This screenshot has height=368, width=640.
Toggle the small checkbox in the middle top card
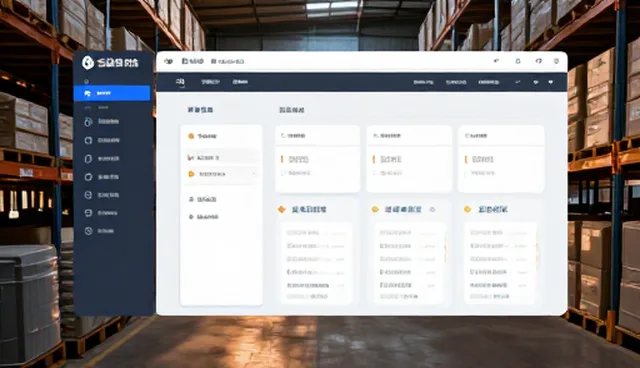point(375,173)
